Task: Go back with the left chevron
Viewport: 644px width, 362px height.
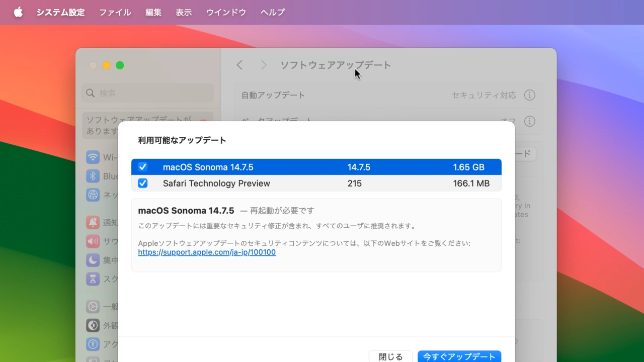Action: click(239, 65)
